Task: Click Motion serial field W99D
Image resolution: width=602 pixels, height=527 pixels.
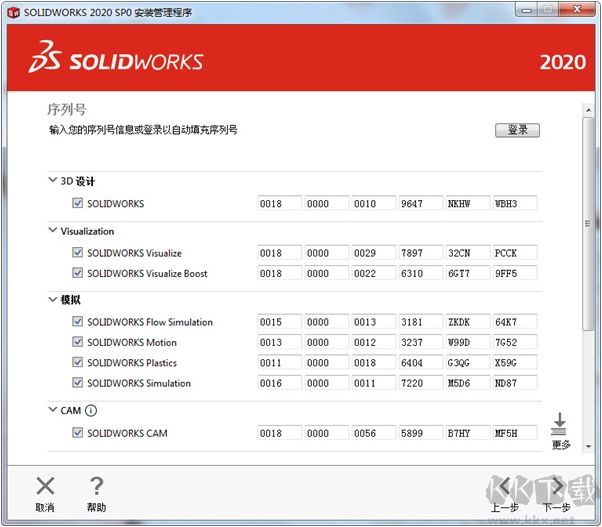Action: 468,342
